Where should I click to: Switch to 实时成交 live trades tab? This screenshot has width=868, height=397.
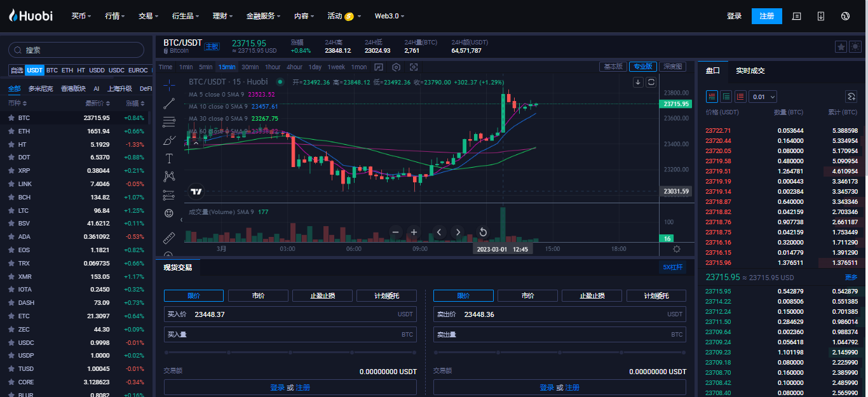pos(750,71)
